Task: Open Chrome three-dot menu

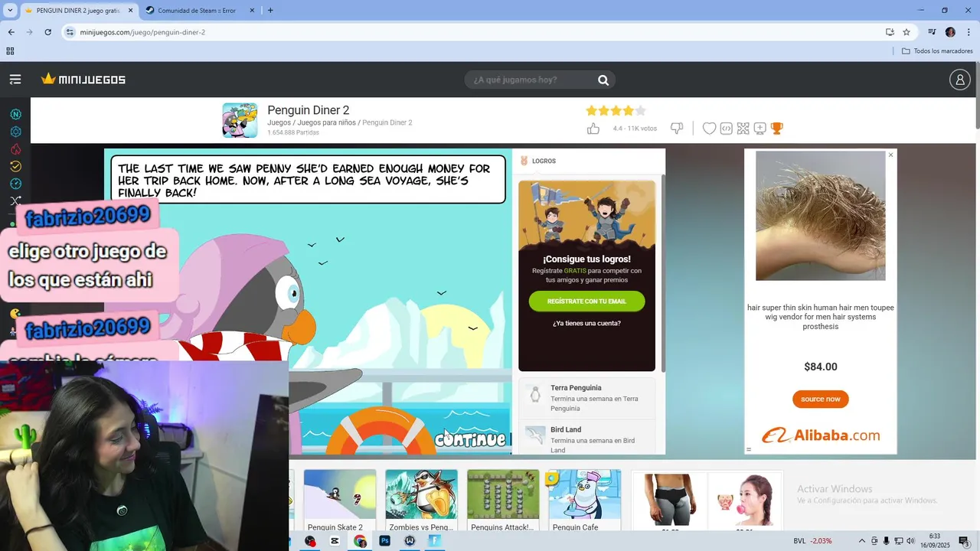Action: point(969,32)
